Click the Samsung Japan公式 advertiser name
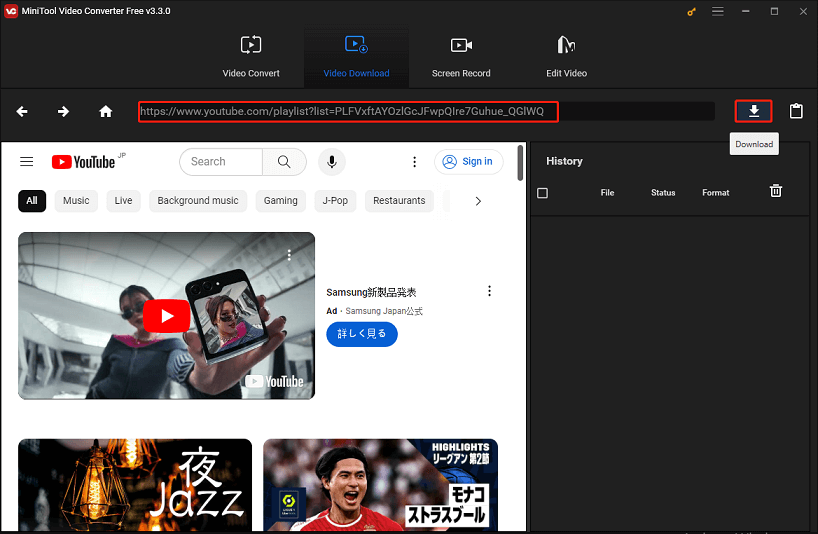The width and height of the screenshot is (818, 534). 384,311
